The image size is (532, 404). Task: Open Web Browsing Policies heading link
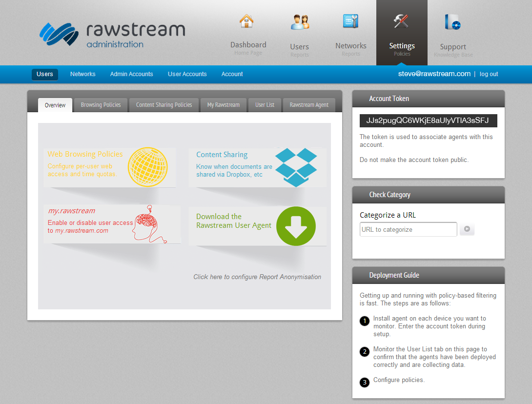85,154
